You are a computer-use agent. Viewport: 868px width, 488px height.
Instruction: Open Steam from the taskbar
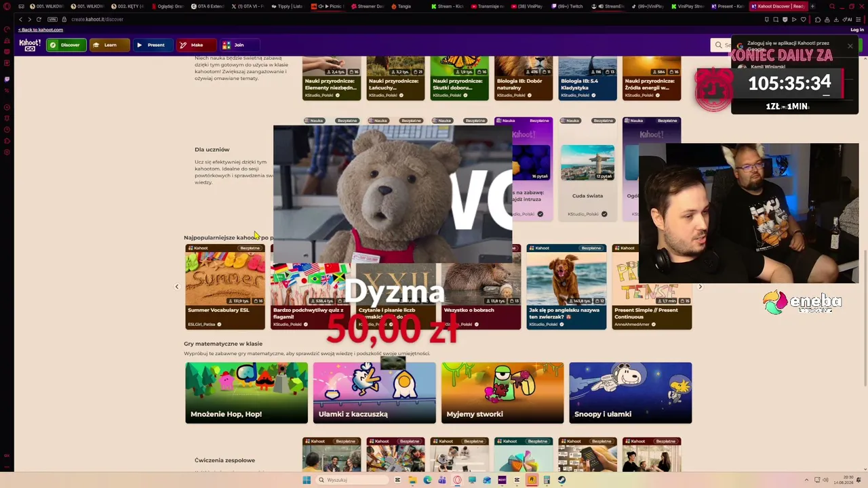click(x=561, y=480)
